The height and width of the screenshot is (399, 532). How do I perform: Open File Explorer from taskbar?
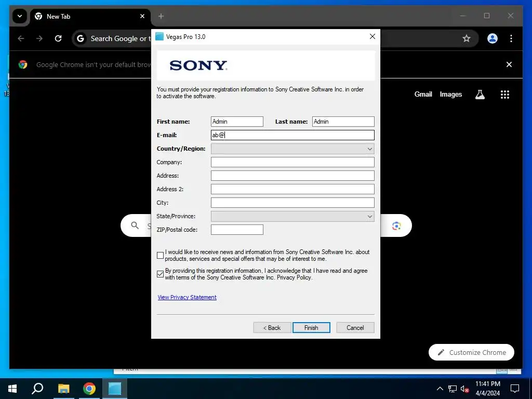click(x=63, y=389)
